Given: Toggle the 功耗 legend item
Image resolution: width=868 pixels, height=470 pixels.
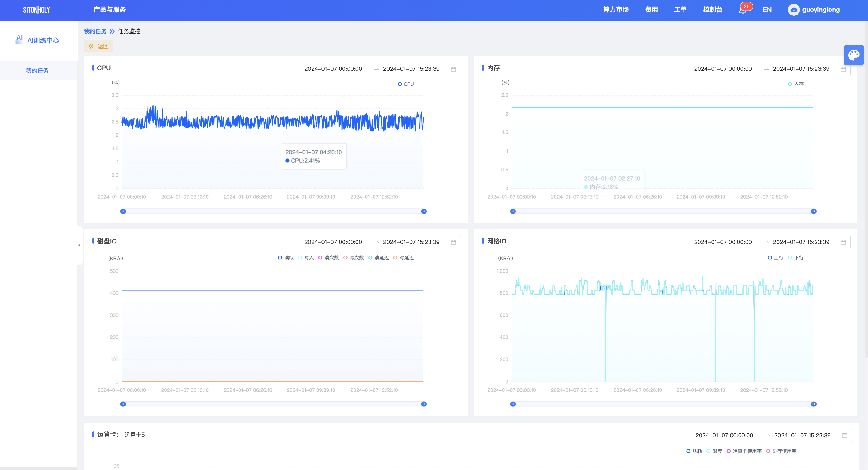Looking at the screenshot, I should 694,452.
